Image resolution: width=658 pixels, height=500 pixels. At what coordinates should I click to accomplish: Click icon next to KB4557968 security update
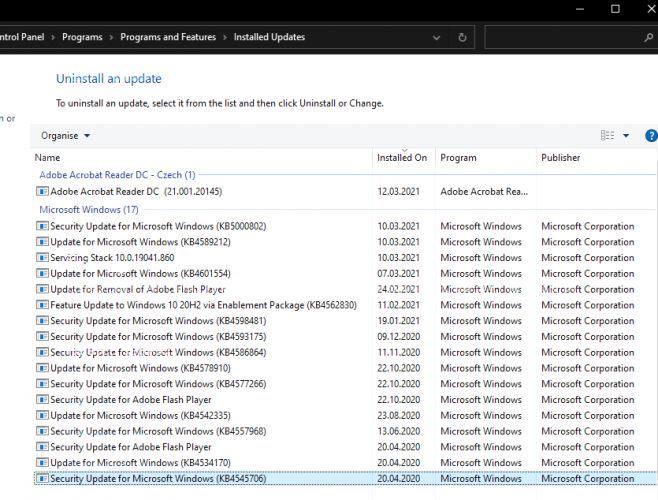(42, 431)
